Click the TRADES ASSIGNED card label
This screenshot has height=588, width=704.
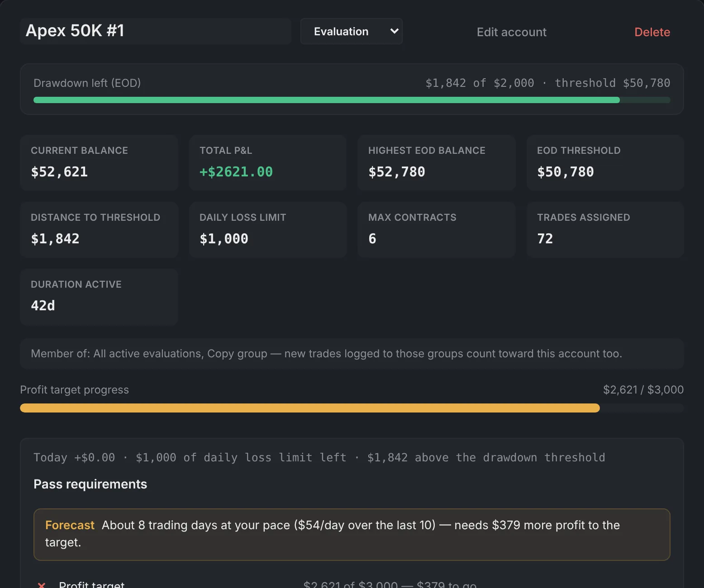[584, 218]
